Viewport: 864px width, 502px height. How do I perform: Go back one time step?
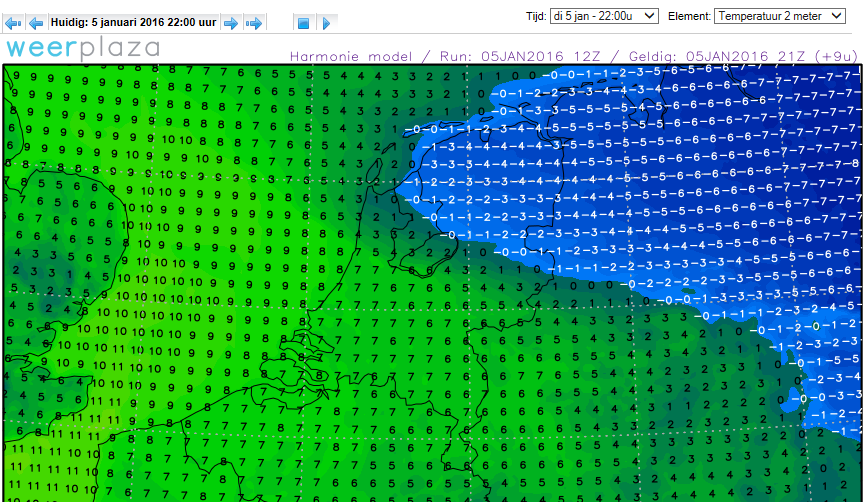tap(36, 22)
